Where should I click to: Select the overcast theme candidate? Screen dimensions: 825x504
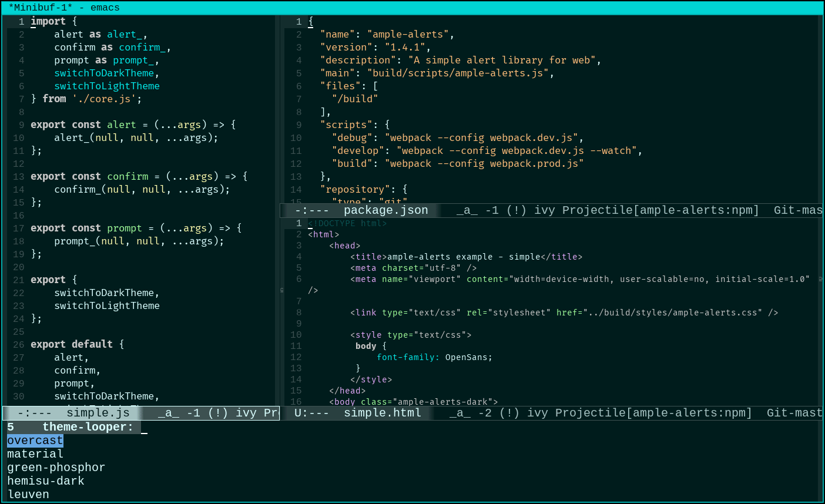(x=35, y=441)
